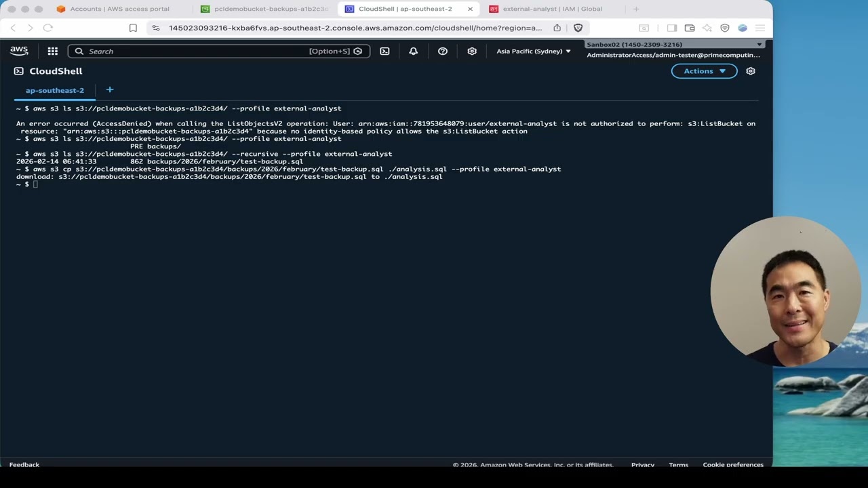Click the CloudShell page title
868x488 pixels.
point(56,71)
